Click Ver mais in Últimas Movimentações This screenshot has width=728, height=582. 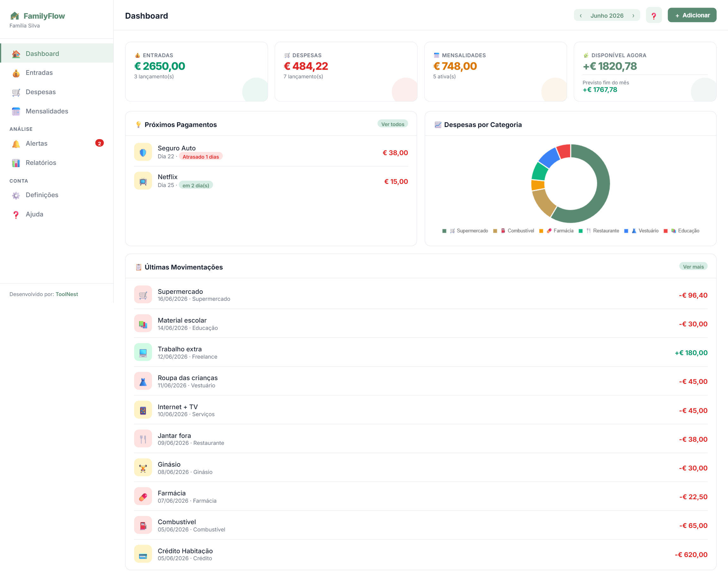[693, 267]
